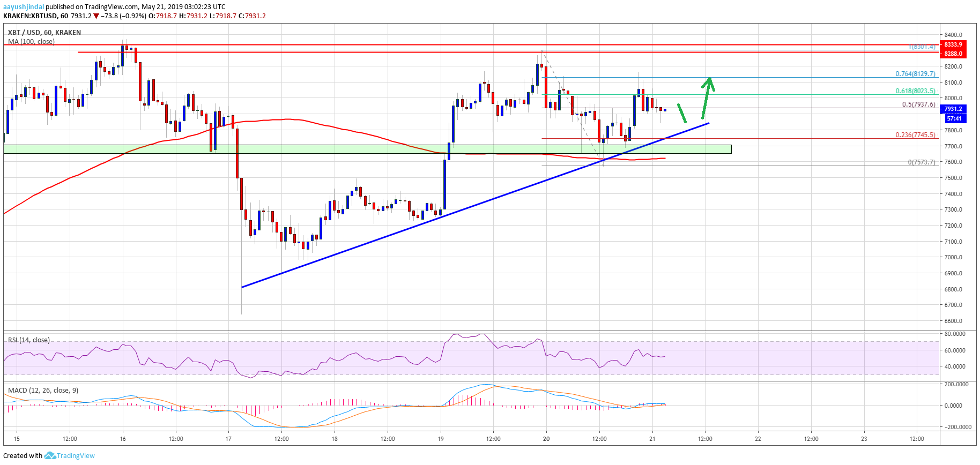
Task: Select the MA (100, close) indicator label
Action: (31, 42)
